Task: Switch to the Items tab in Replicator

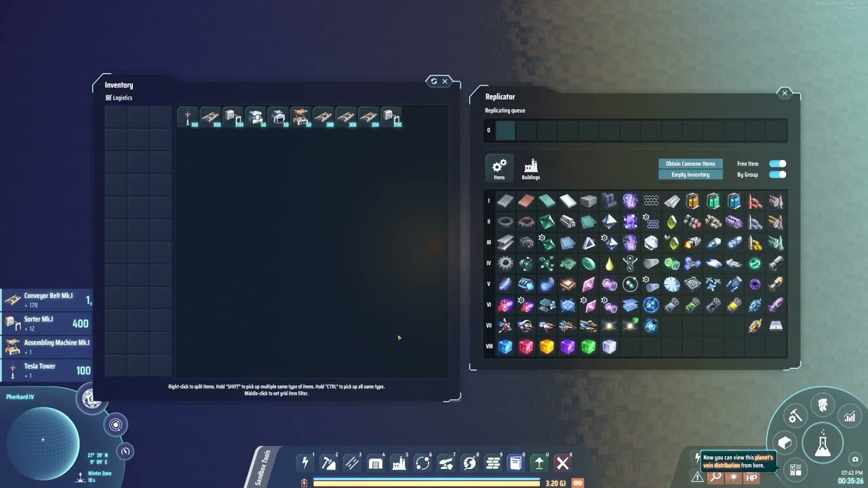Action: click(499, 169)
